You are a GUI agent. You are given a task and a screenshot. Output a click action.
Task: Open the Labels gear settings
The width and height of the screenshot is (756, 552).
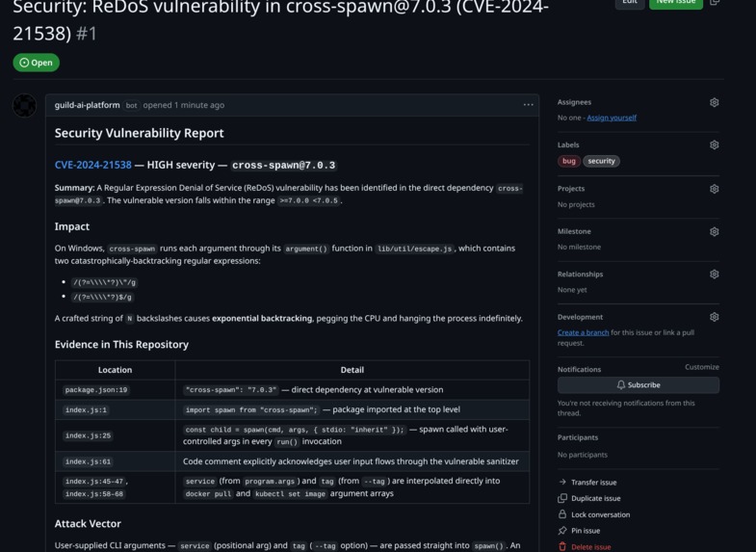pyautogui.click(x=714, y=145)
